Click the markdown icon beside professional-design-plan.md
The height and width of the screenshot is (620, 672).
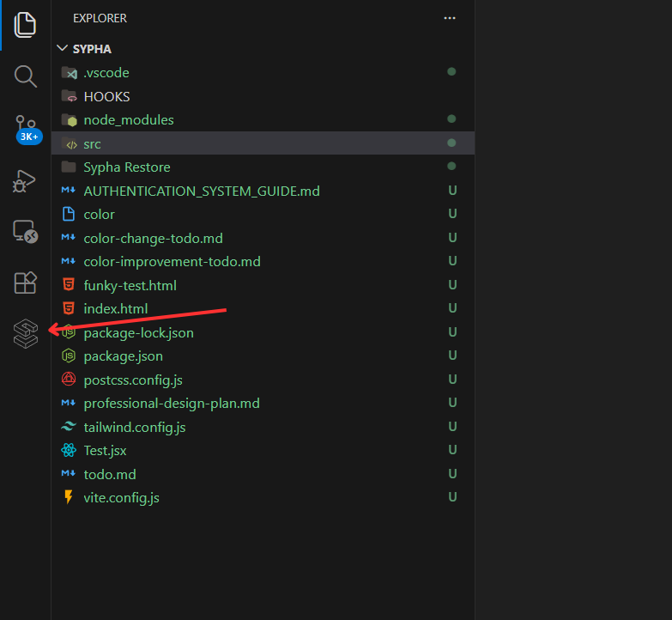[x=68, y=402]
